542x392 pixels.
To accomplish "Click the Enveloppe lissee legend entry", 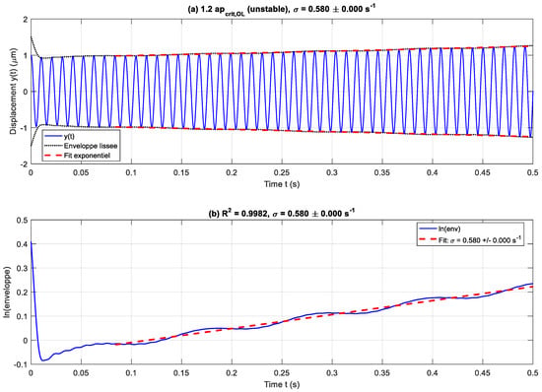I will (81, 146).
